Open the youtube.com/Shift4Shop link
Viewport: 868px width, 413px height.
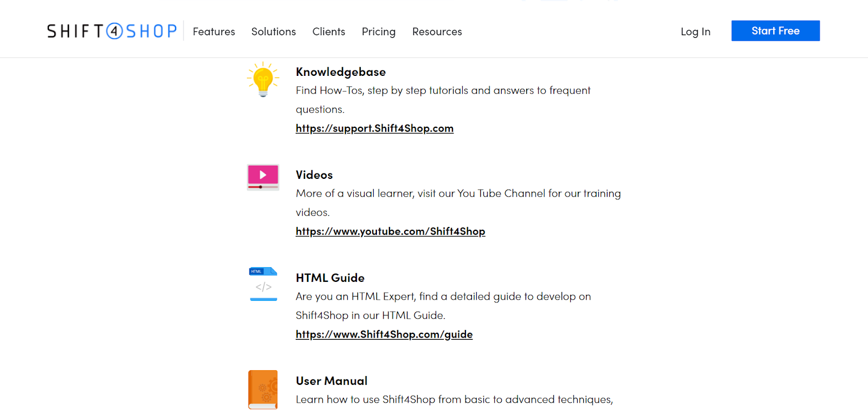click(x=391, y=231)
